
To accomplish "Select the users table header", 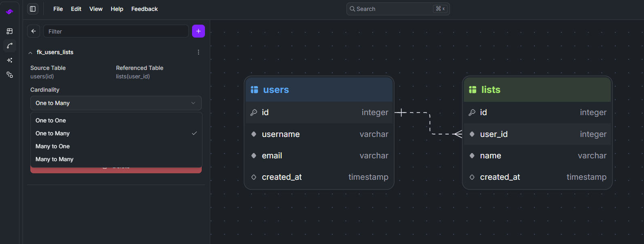I will [319, 90].
